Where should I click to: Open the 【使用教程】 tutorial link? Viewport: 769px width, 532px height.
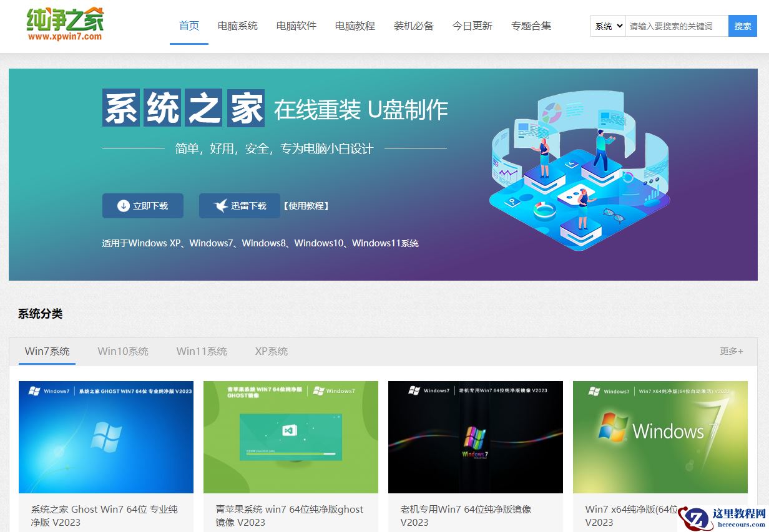305,205
